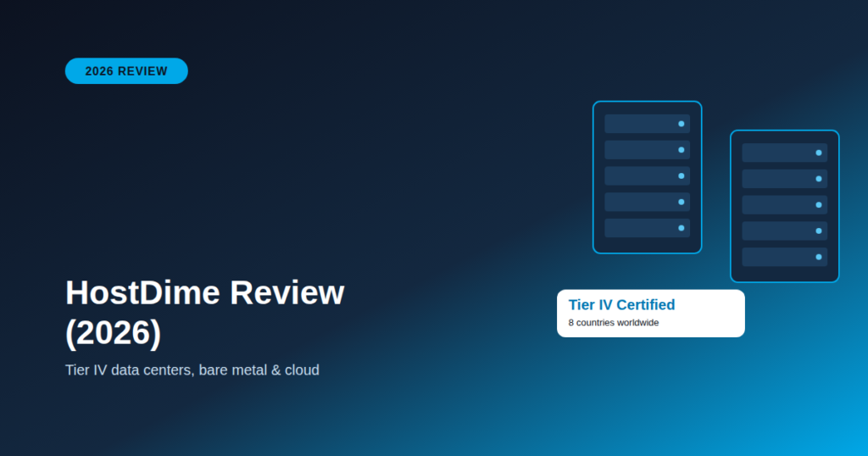
Task: Click bottom status light on left rack
Action: (x=682, y=228)
